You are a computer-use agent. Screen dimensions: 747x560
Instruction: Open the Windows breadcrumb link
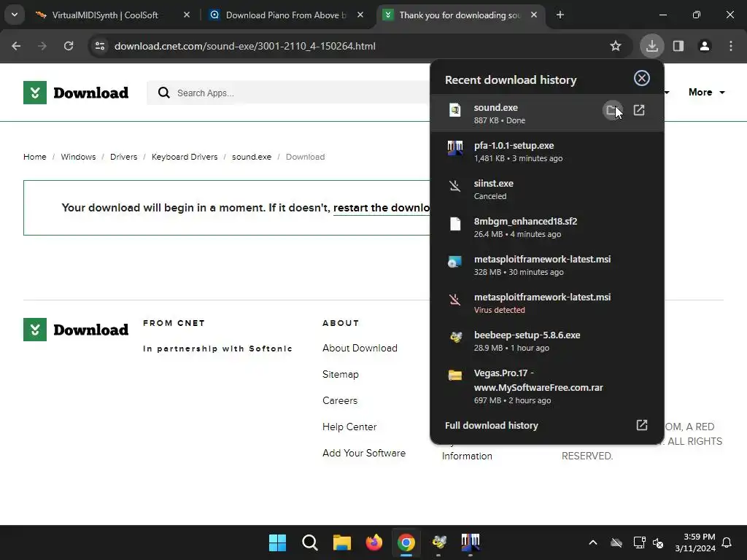click(x=78, y=157)
